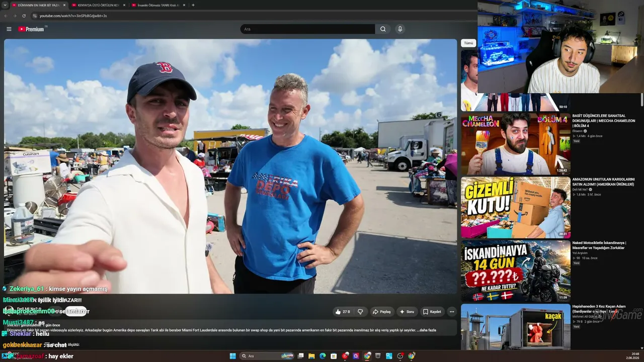Click the Soru ask button
The width and height of the screenshot is (644, 362).
(x=407, y=312)
